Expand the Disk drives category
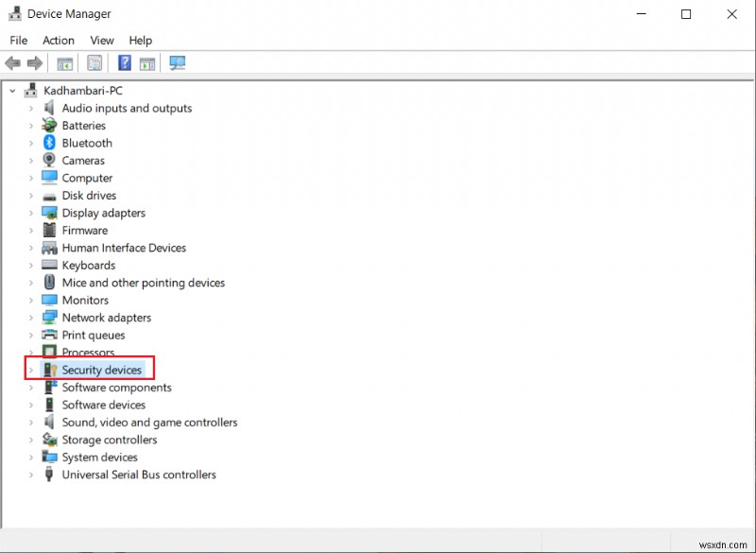This screenshot has height=553, width=756. point(31,196)
